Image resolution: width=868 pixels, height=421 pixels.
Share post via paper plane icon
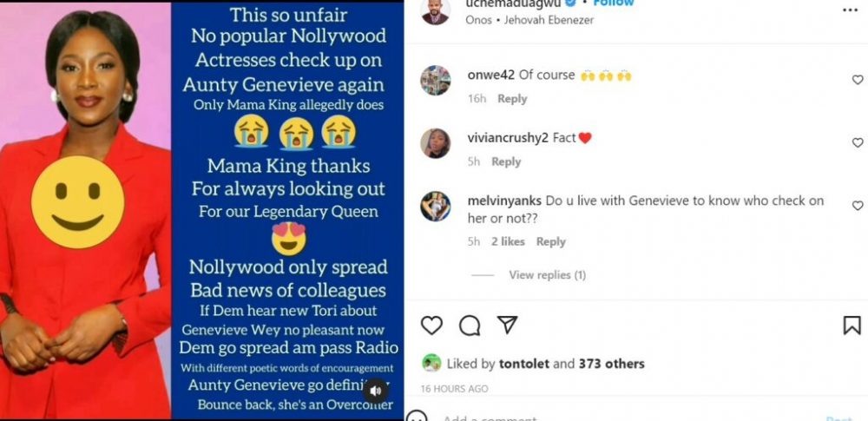(x=507, y=326)
